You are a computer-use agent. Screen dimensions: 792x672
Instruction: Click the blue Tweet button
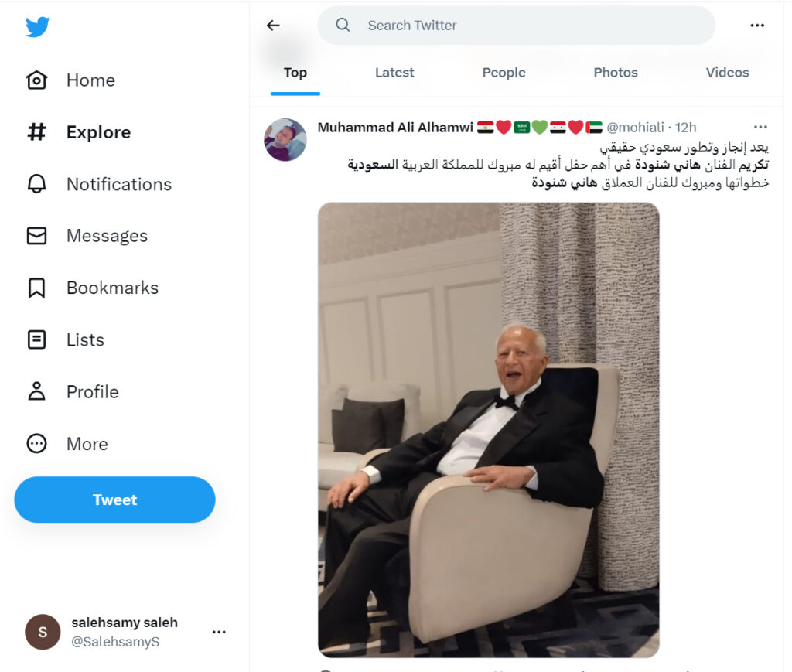coord(114,500)
